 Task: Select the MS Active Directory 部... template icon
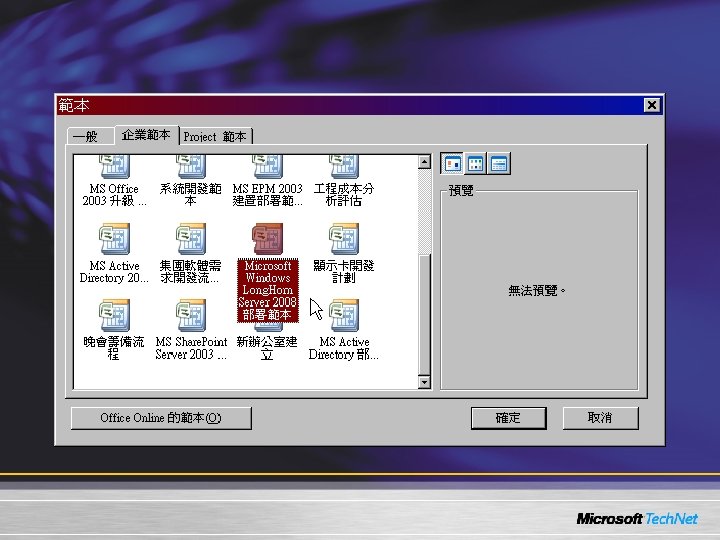tap(344, 315)
